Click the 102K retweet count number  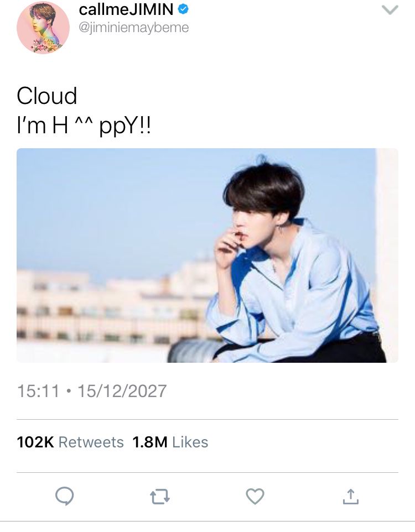tap(35, 442)
